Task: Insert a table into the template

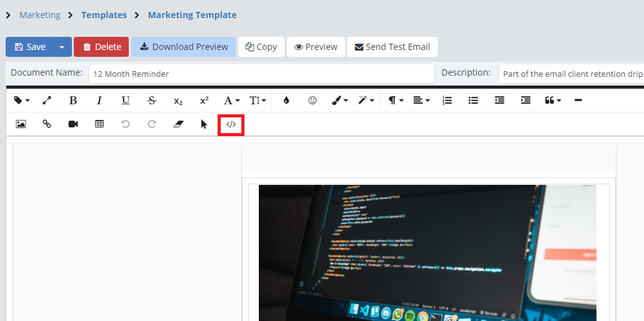Action: 99,124
